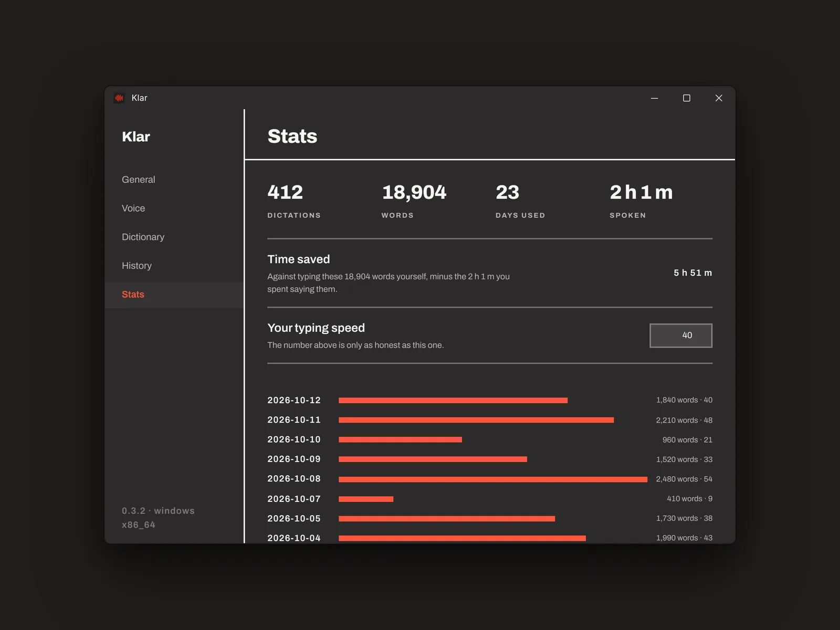The width and height of the screenshot is (840, 630).
Task: Click the 2,480 words · 54 entry
Action: point(684,479)
